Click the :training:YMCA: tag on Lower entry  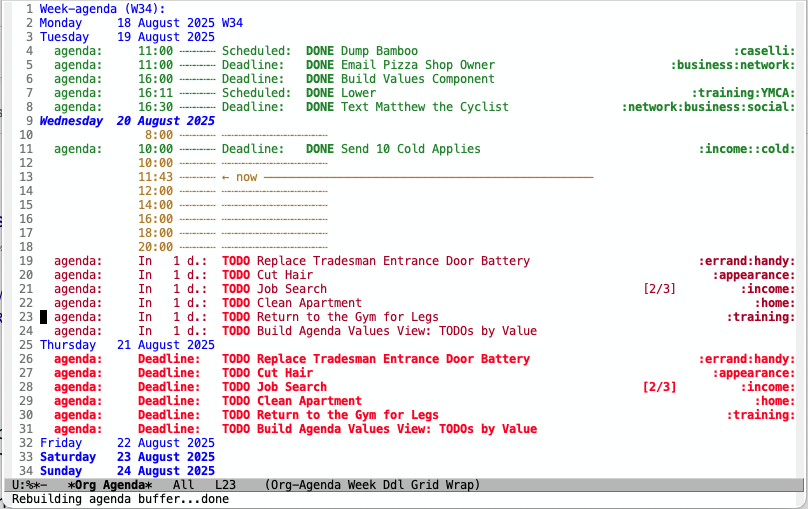[x=743, y=93]
